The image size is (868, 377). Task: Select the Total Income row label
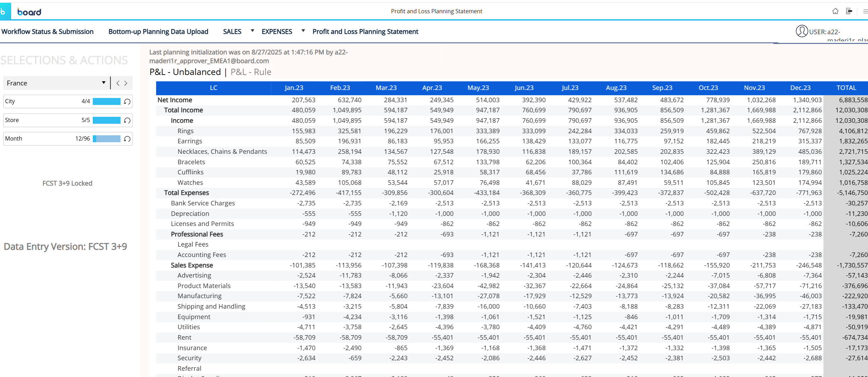click(x=184, y=110)
